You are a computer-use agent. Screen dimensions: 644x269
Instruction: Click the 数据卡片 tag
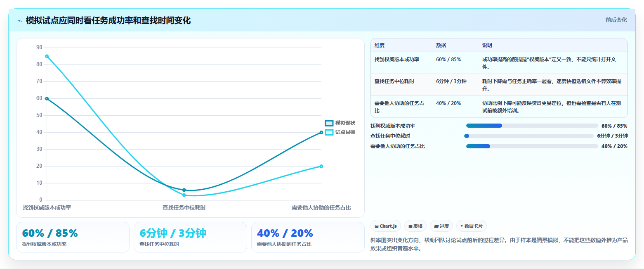[472, 226]
